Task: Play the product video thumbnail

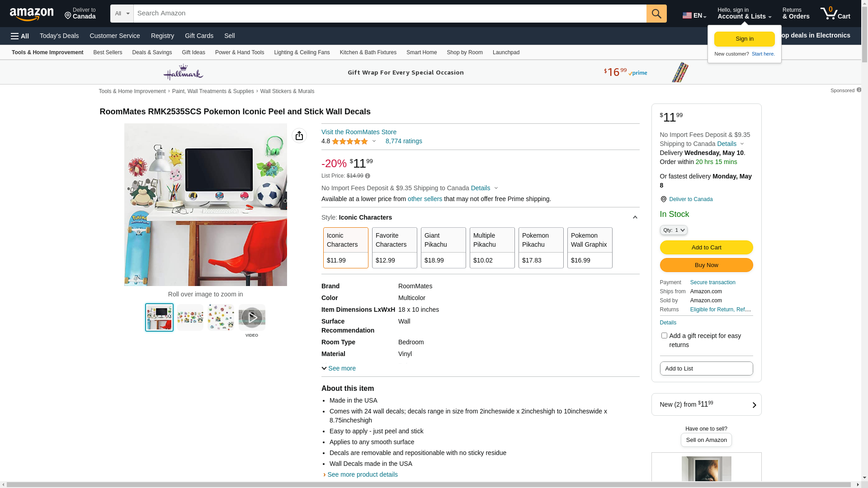Action: click(252, 318)
